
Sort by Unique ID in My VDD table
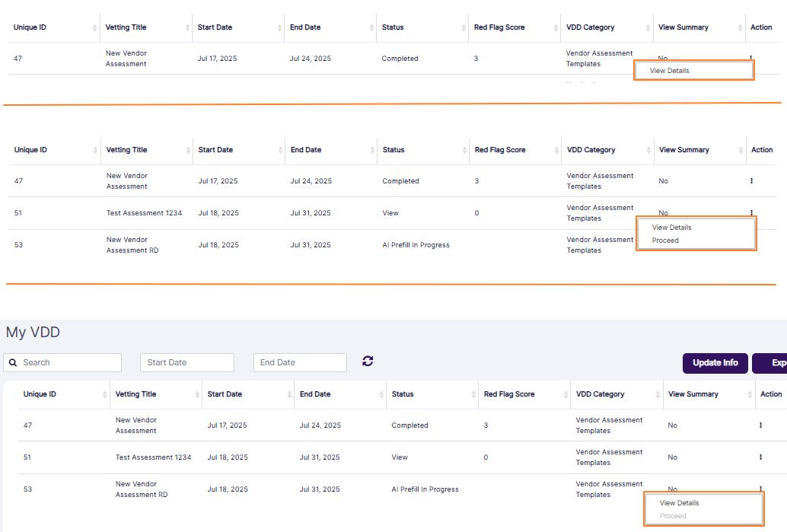(x=104, y=394)
